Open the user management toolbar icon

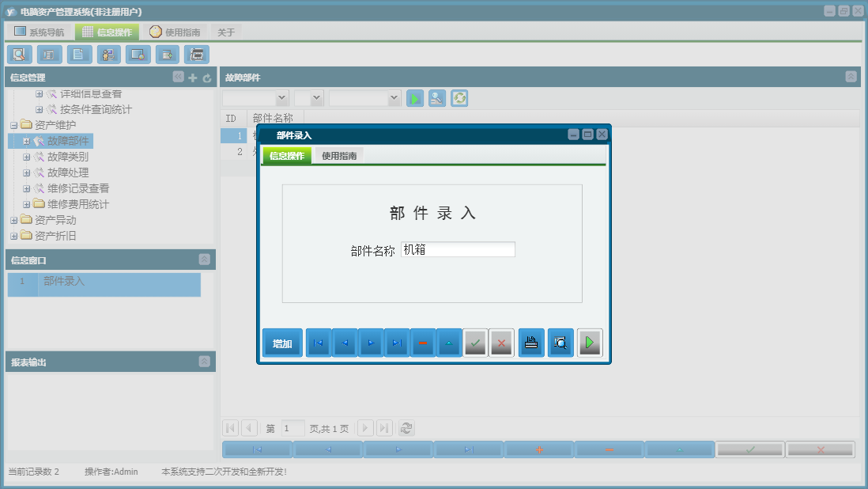point(108,54)
